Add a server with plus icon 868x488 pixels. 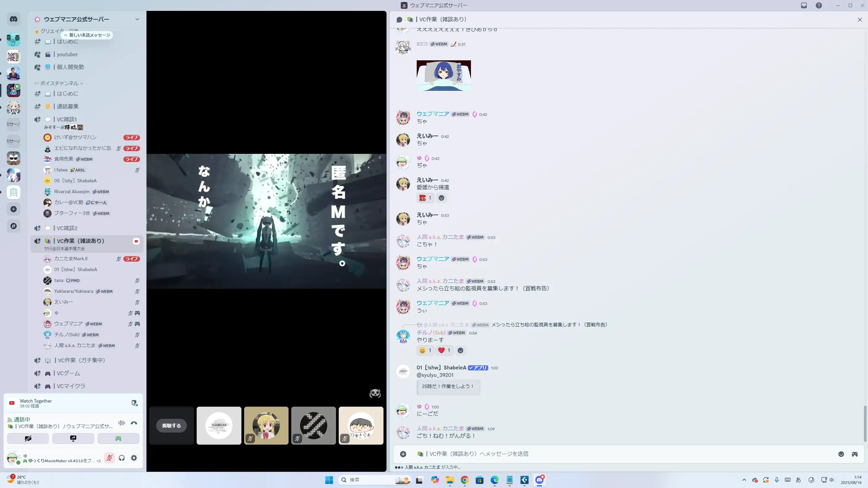(x=14, y=209)
